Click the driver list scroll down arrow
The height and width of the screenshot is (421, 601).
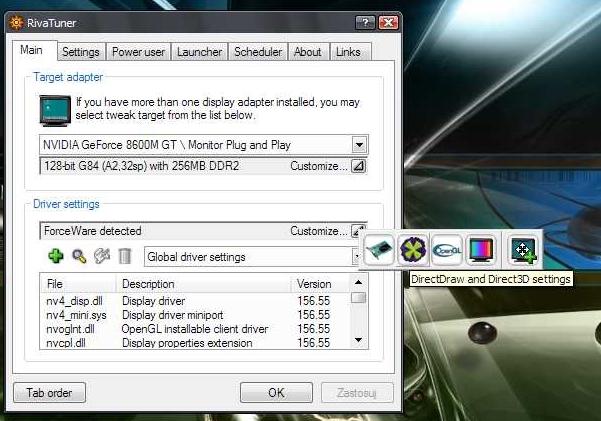pyautogui.click(x=358, y=340)
